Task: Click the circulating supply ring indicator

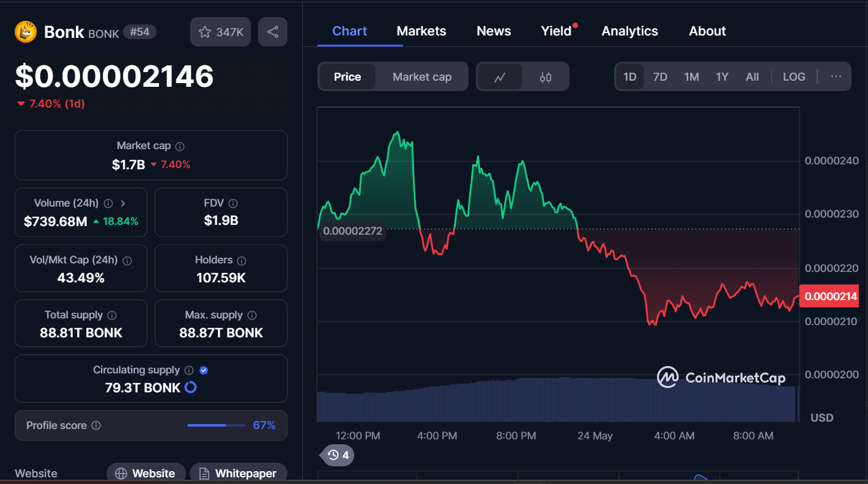Action: 190,387
